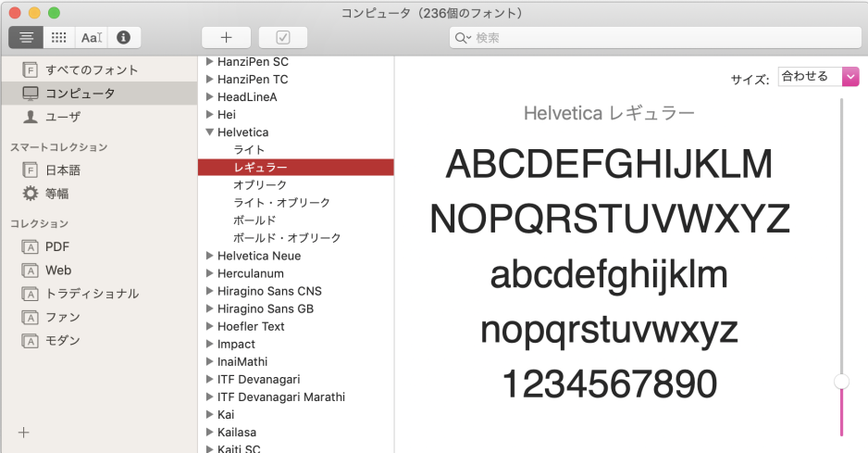This screenshot has height=453, width=868.
Task: Click the search field magnifier icon
Action: (462, 38)
